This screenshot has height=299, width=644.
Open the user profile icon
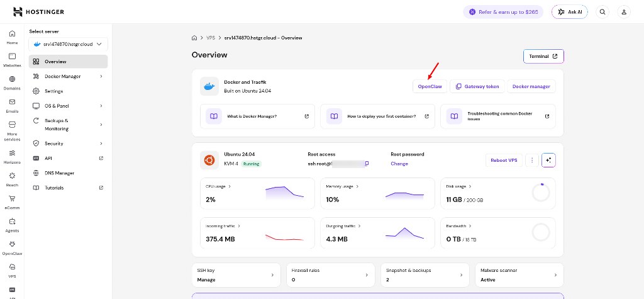coord(624,12)
